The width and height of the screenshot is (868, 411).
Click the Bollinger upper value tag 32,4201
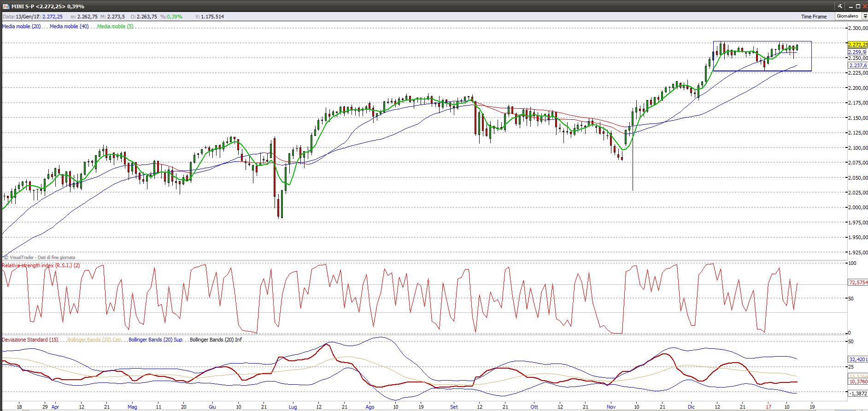tap(858, 359)
